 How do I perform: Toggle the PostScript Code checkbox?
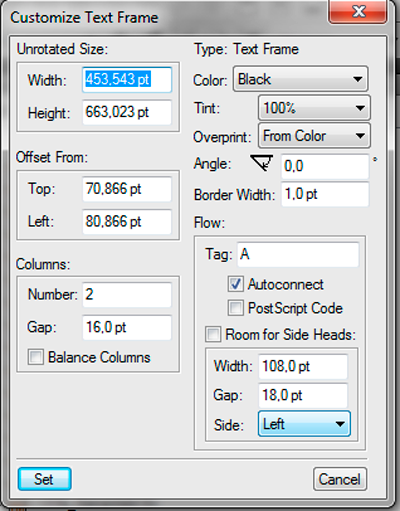tap(236, 308)
